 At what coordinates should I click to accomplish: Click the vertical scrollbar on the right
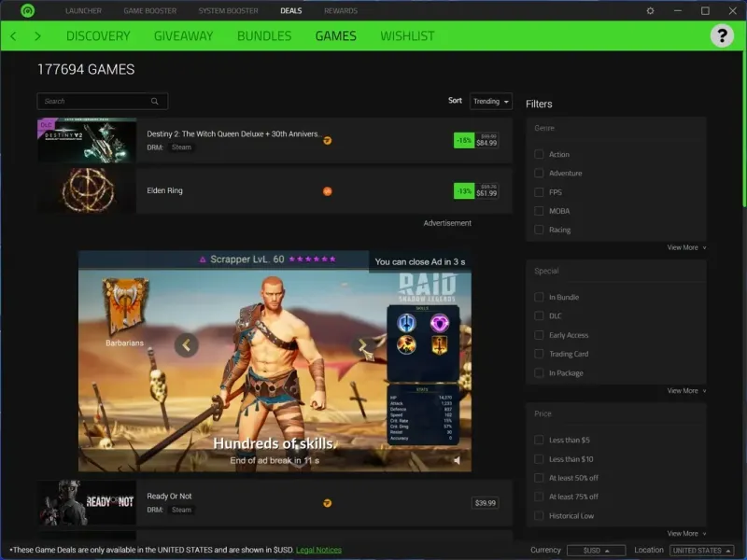coord(744,129)
